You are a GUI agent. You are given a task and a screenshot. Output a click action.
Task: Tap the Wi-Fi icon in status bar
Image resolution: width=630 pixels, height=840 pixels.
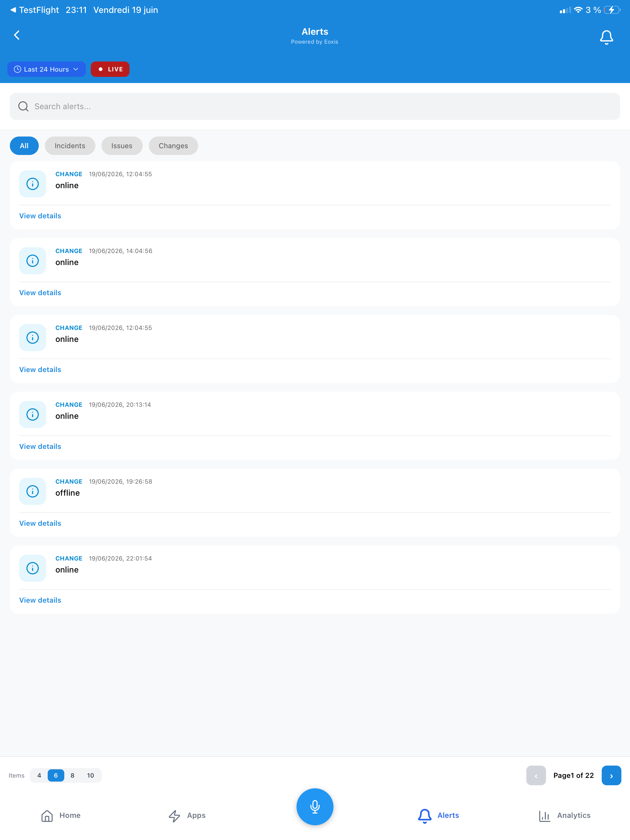tap(578, 10)
